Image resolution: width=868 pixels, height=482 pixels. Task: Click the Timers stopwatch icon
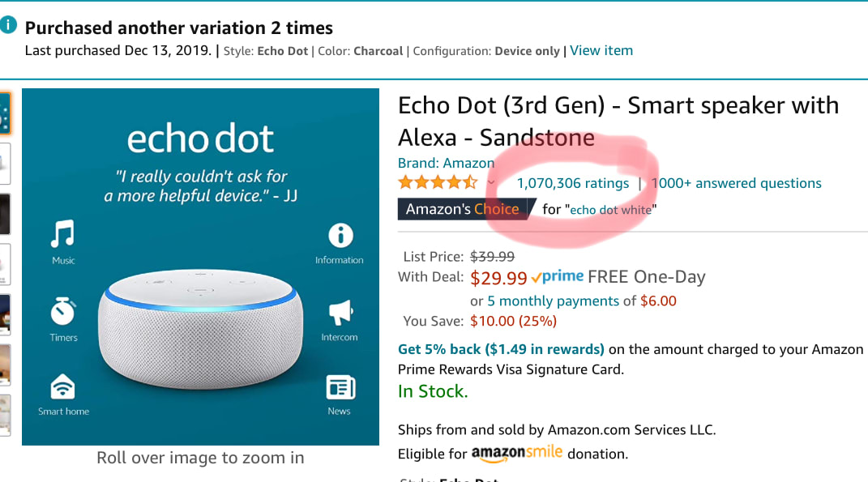coord(63,312)
